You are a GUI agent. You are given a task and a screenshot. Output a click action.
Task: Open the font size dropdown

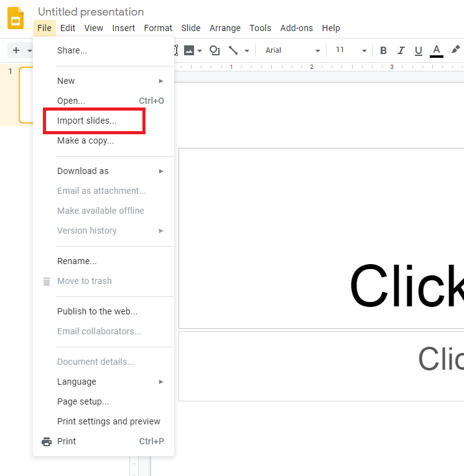click(351, 50)
